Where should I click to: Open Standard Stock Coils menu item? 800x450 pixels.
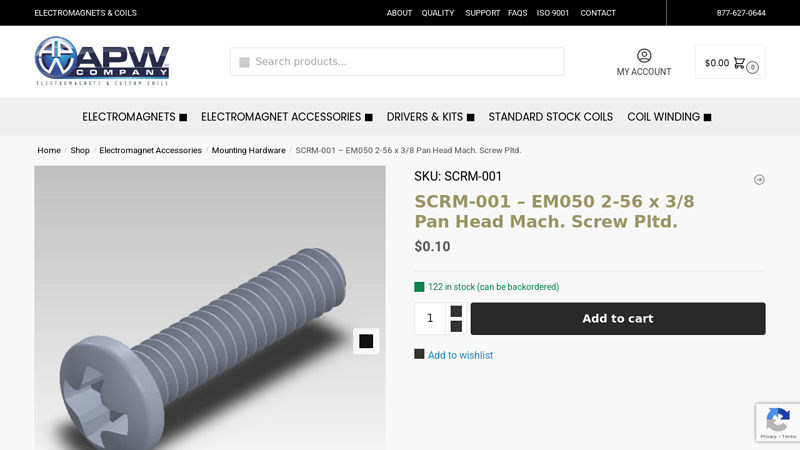pyautogui.click(x=551, y=117)
